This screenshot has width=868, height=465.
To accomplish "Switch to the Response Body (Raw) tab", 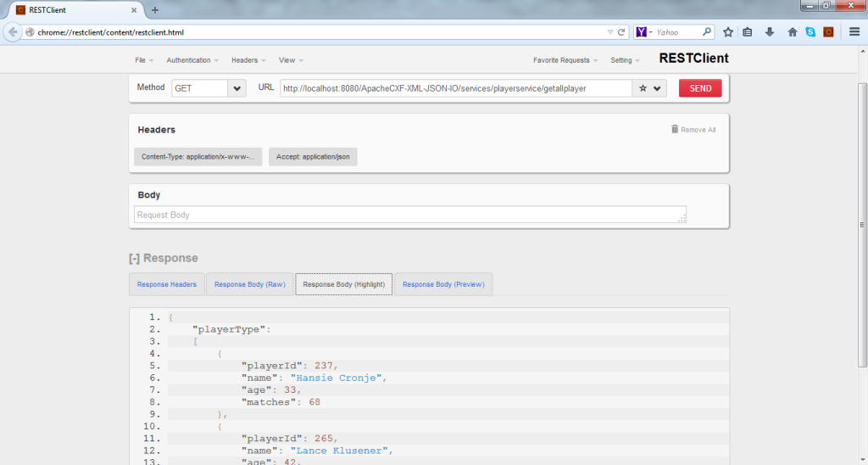I will coord(250,284).
